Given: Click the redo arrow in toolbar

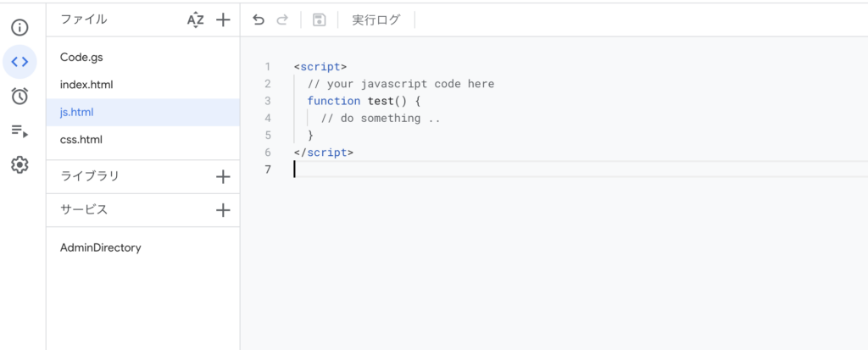Looking at the screenshot, I should (282, 20).
